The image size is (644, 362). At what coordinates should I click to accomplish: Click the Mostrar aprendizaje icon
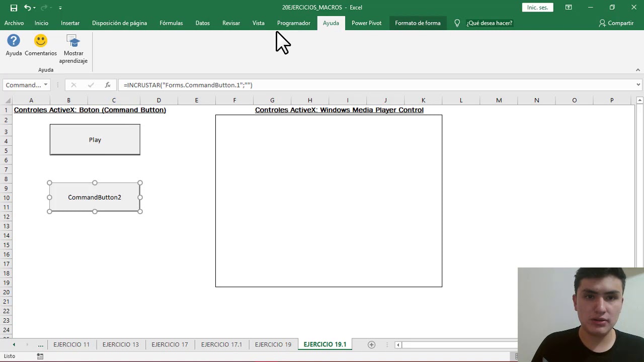(73, 41)
